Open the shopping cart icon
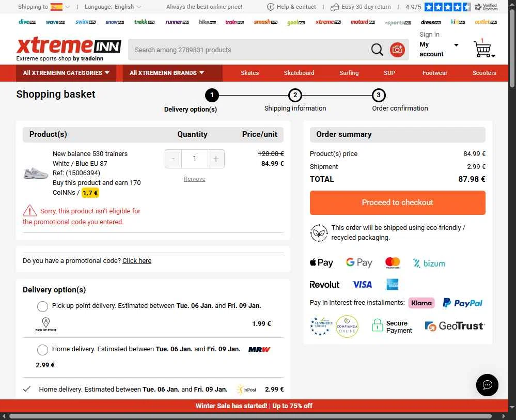Viewport: 516px width, 420px height. click(482, 49)
